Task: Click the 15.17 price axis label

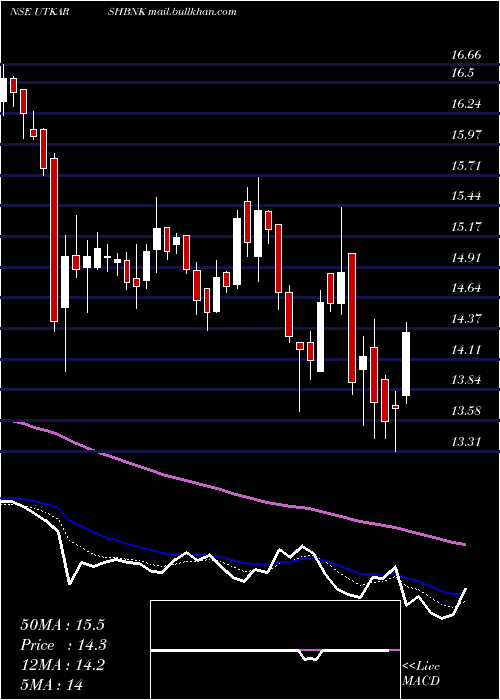Action: click(466, 227)
